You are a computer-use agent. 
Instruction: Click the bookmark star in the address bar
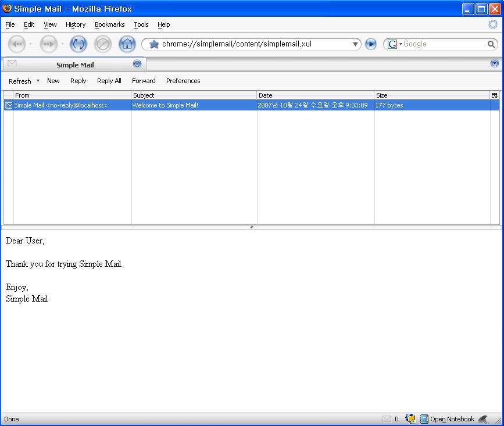pyautogui.click(x=154, y=44)
